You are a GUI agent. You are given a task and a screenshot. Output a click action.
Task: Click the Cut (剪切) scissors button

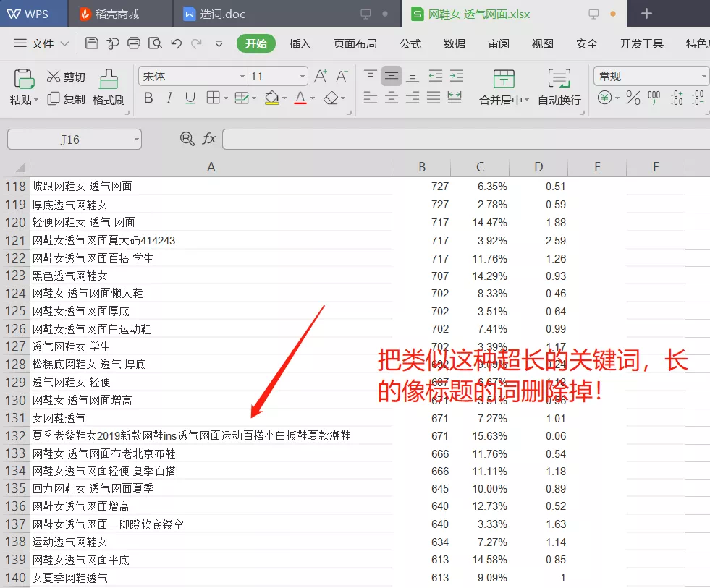66,77
